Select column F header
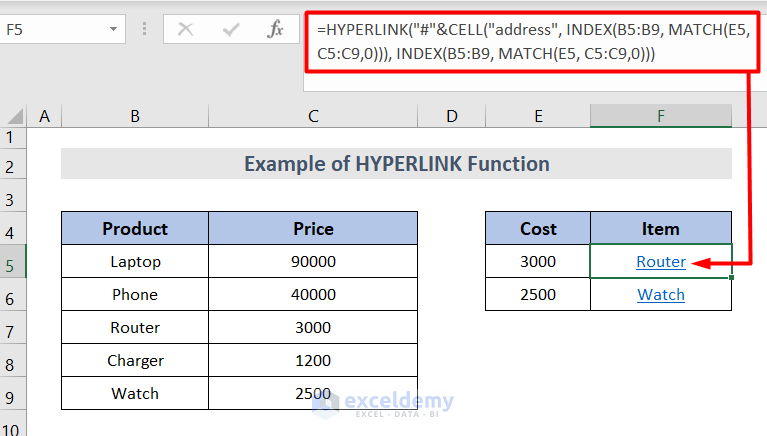 point(661,116)
